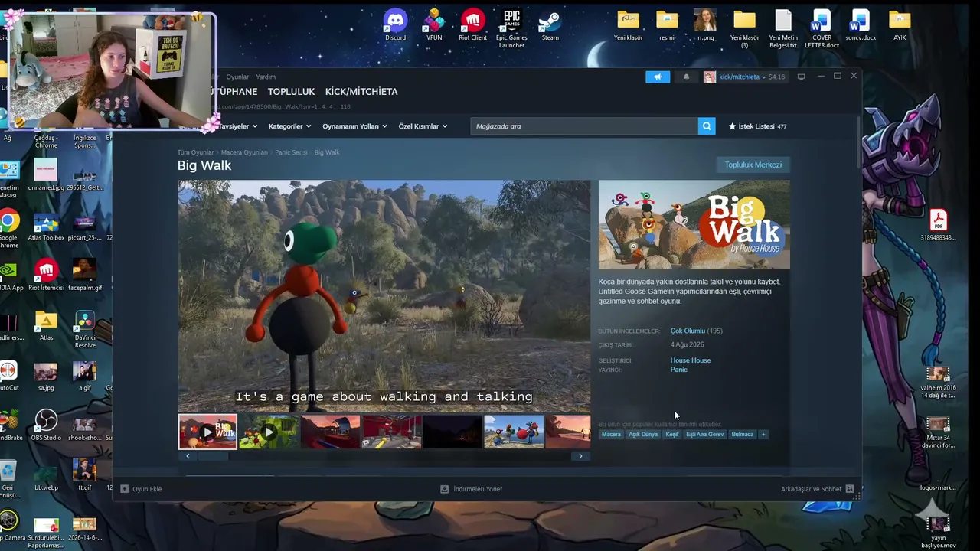
Task: Open the Atlas Toolbox desktop shortcut
Action: pyautogui.click(x=46, y=227)
